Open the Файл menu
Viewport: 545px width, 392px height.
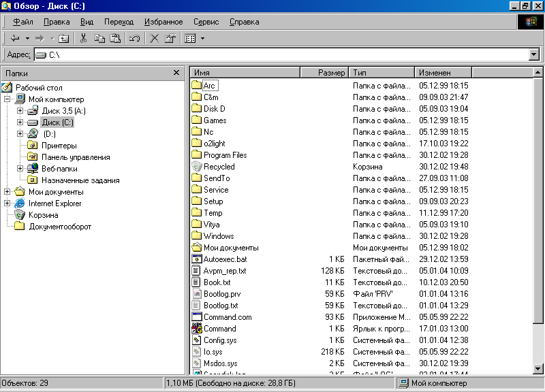pos(23,22)
